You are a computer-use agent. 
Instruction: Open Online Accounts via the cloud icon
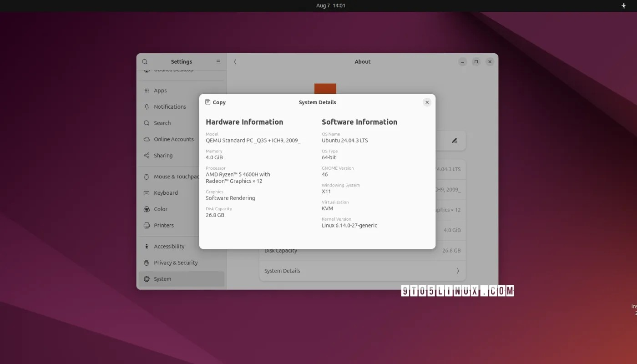click(x=146, y=139)
